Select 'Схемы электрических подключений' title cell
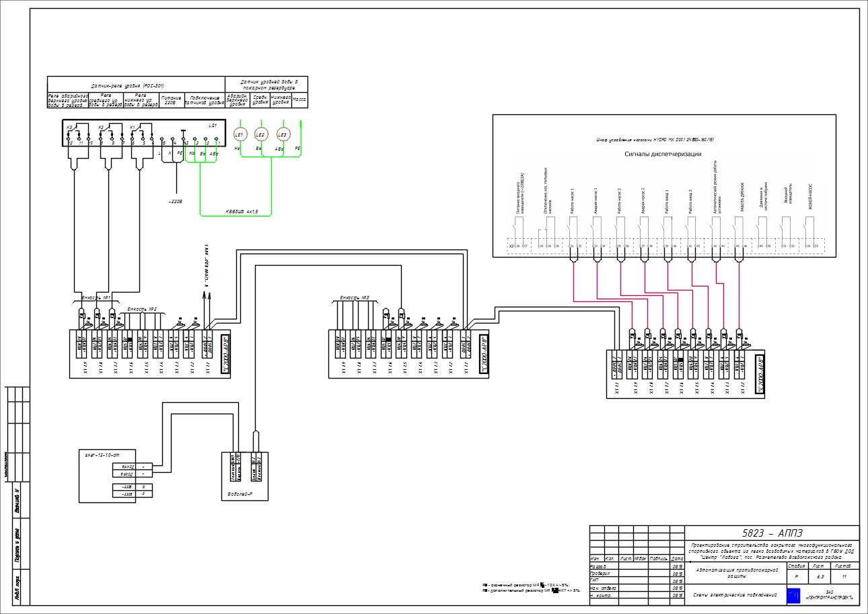Viewport: 868px width, 614px height. click(735, 595)
